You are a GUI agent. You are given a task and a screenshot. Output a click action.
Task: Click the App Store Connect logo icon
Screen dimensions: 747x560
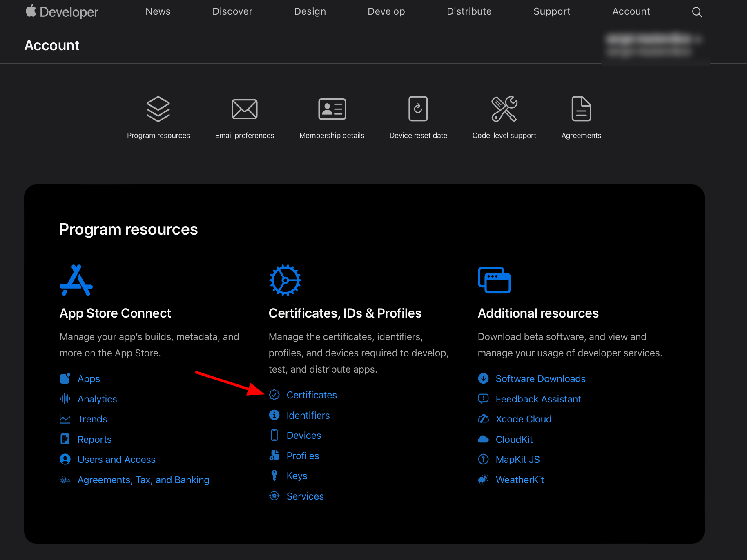point(76,280)
